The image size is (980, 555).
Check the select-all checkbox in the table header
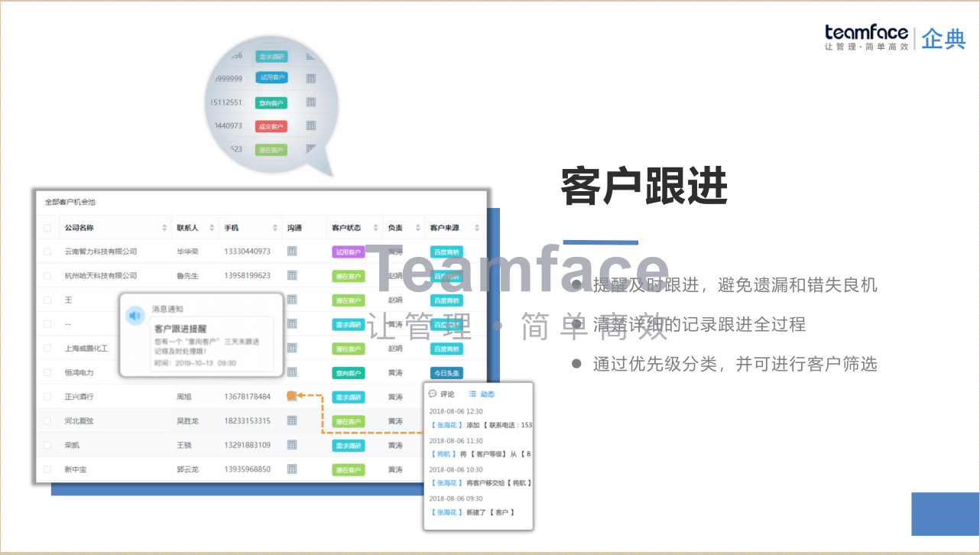click(x=47, y=226)
